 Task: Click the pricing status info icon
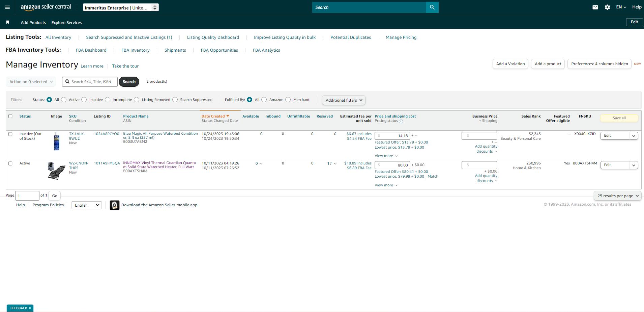point(401,121)
